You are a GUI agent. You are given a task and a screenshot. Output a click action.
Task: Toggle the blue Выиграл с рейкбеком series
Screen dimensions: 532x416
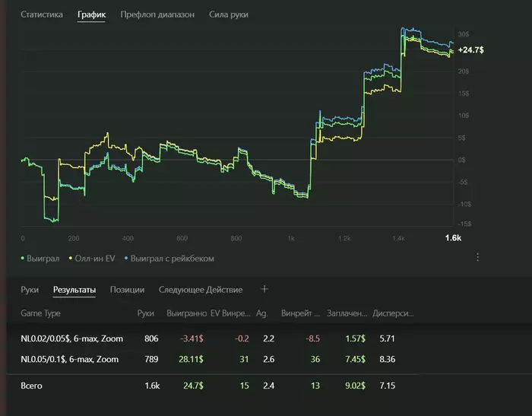click(x=169, y=259)
